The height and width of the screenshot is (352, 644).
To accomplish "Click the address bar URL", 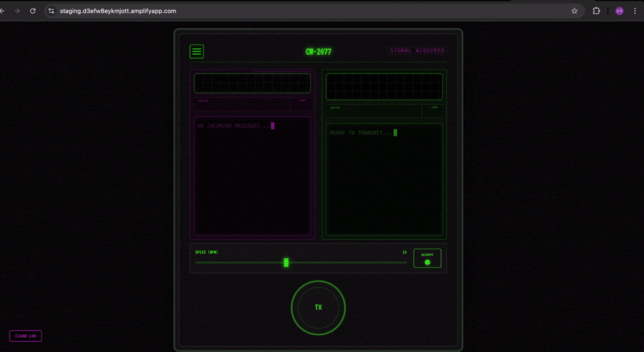I will (118, 11).
